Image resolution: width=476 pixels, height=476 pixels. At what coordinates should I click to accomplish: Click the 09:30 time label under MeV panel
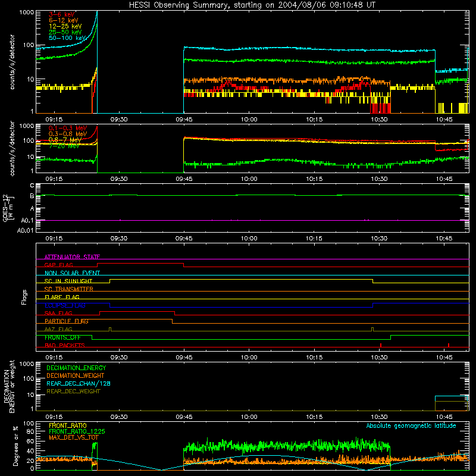pyautogui.click(x=118, y=179)
